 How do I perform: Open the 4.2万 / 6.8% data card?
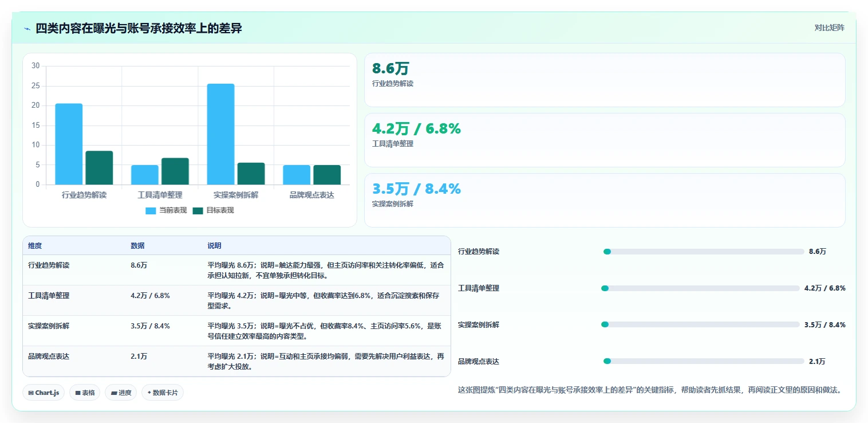605,140
